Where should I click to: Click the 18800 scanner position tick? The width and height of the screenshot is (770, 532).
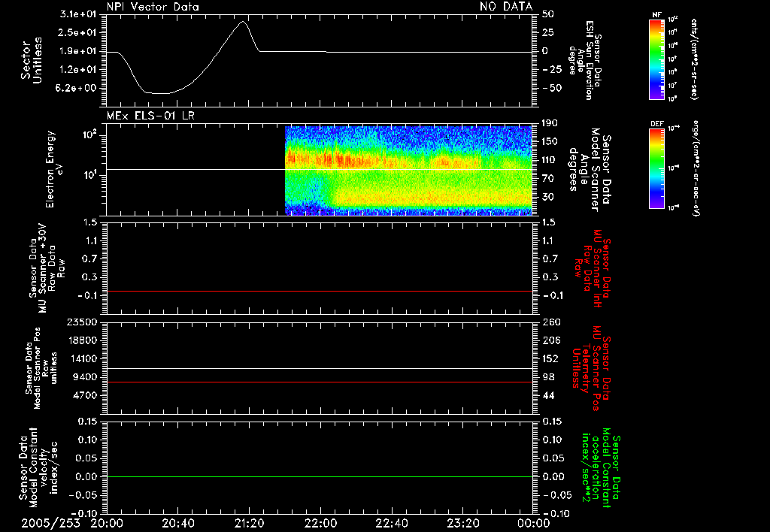(x=82, y=340)
